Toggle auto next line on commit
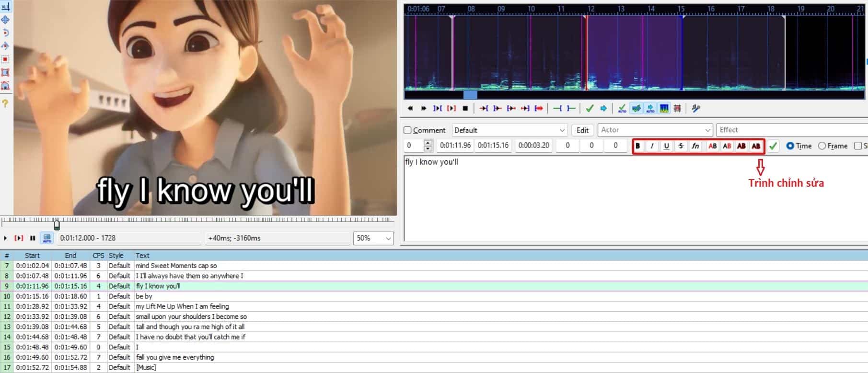This screenshot has width=868, height=373. point(636,109)
